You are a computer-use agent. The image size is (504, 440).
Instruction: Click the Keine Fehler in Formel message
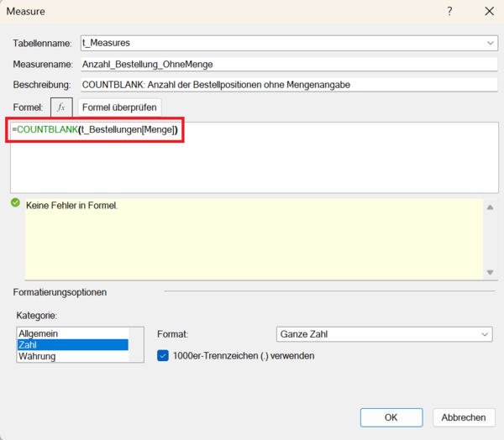71,205
